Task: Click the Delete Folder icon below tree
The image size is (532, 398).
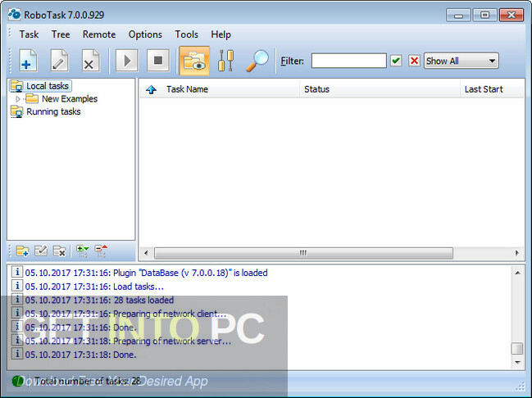Action: [x=59, y=251]
